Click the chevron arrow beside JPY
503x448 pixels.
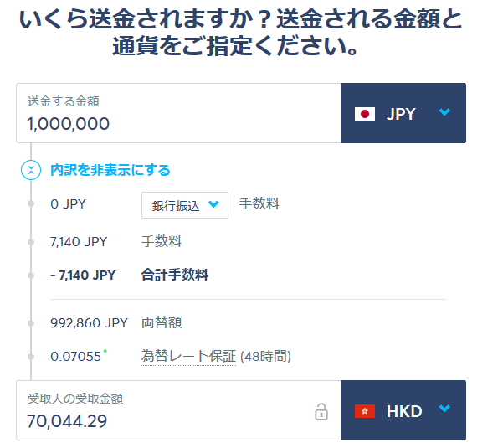click(444, 113)
